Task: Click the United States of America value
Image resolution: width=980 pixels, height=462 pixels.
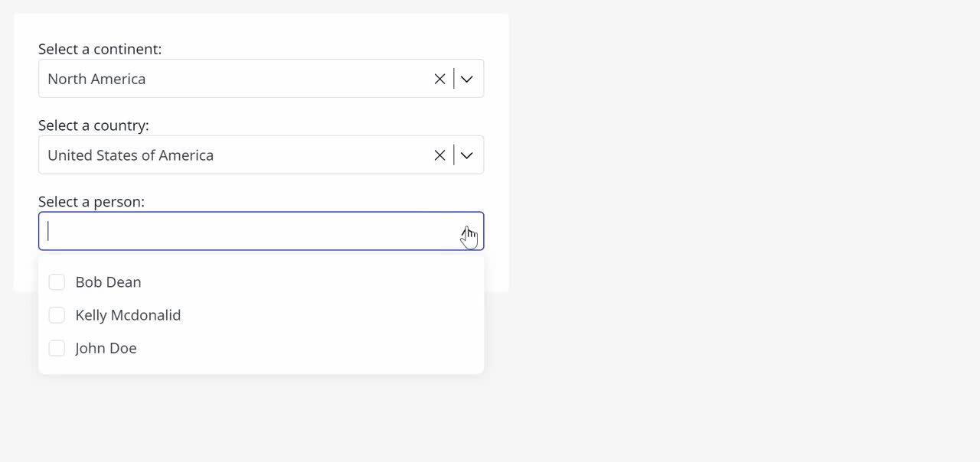Action: click(x=131, y=155)
